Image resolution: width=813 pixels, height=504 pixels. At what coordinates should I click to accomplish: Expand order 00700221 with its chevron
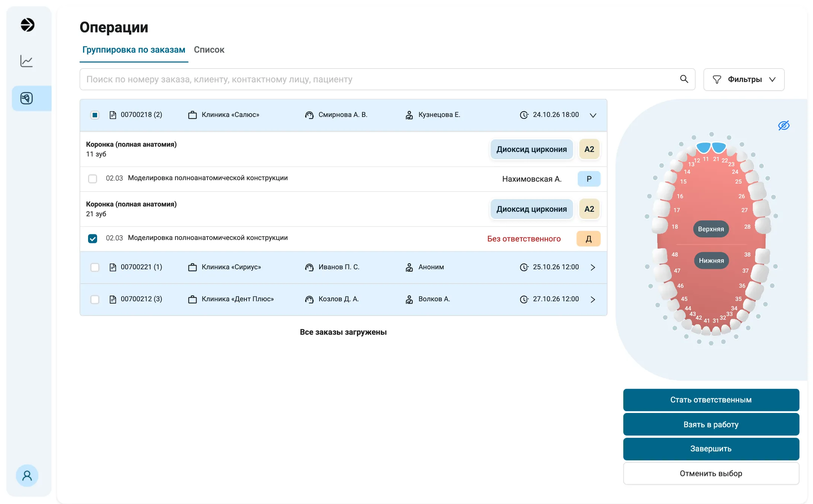click(593, 267)
